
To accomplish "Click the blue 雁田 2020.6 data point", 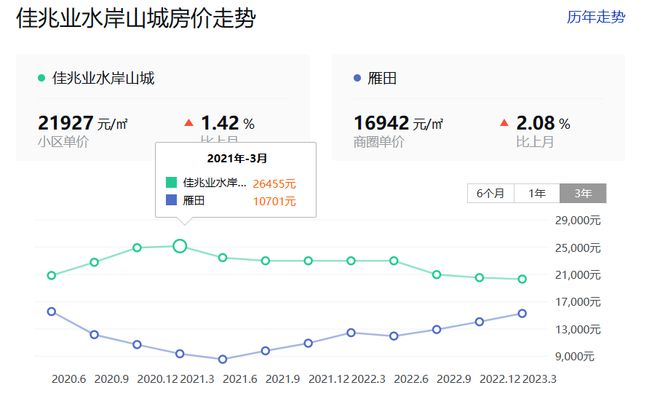I will tap(51, 311).
